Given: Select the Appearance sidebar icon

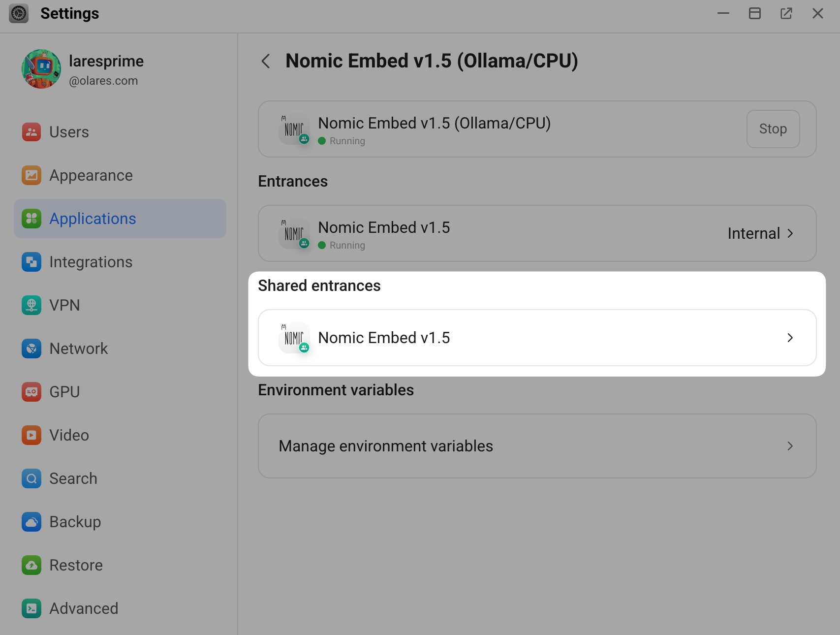Looking at the screenshot, I should (x=31, y=175).
